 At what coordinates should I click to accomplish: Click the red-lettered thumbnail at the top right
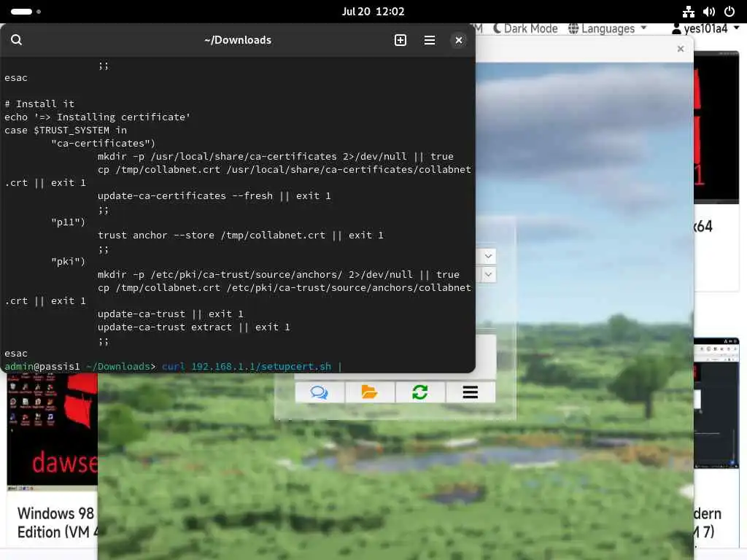716,128
